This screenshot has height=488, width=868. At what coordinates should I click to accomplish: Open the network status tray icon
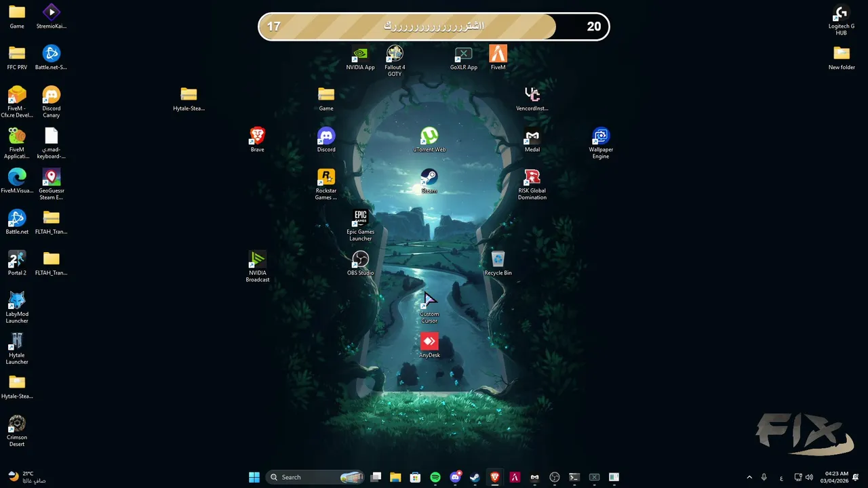click(798, 477)
